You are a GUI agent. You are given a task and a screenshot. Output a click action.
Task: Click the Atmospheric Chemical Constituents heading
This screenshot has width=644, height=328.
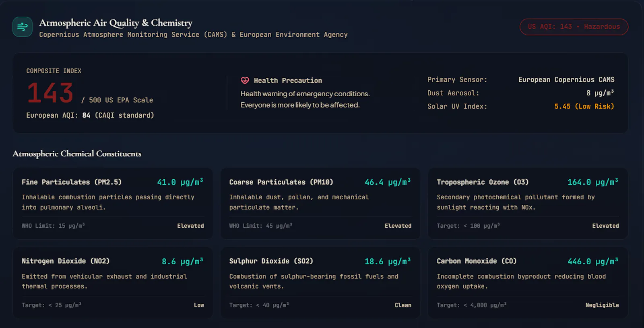77,154
